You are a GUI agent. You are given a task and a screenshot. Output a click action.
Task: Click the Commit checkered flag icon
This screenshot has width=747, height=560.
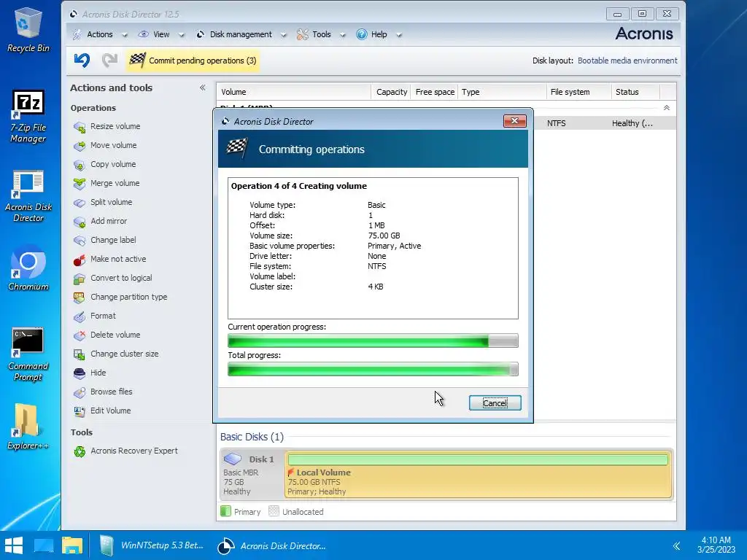[x=138, y=61]
